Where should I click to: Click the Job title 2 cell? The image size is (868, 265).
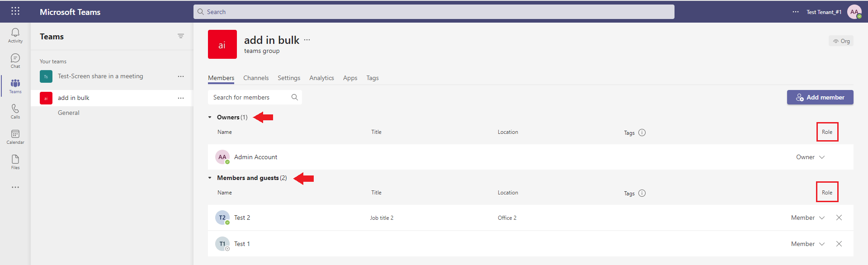pyautogui.click(x=382, y=218)
